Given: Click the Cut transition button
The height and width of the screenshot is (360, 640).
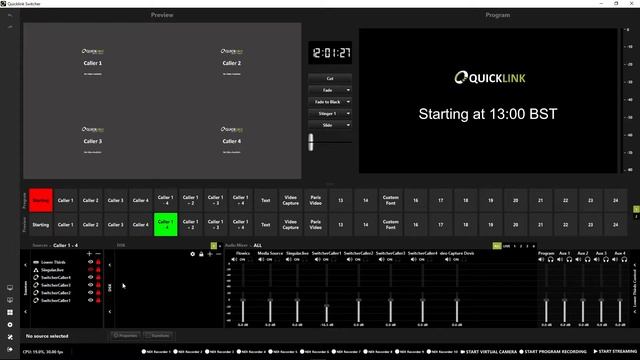Looking at the screenshot, I should [330, 78].
